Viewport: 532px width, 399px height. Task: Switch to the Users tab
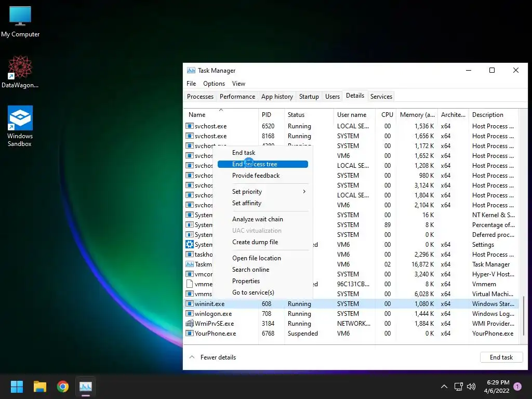[332, 96]
